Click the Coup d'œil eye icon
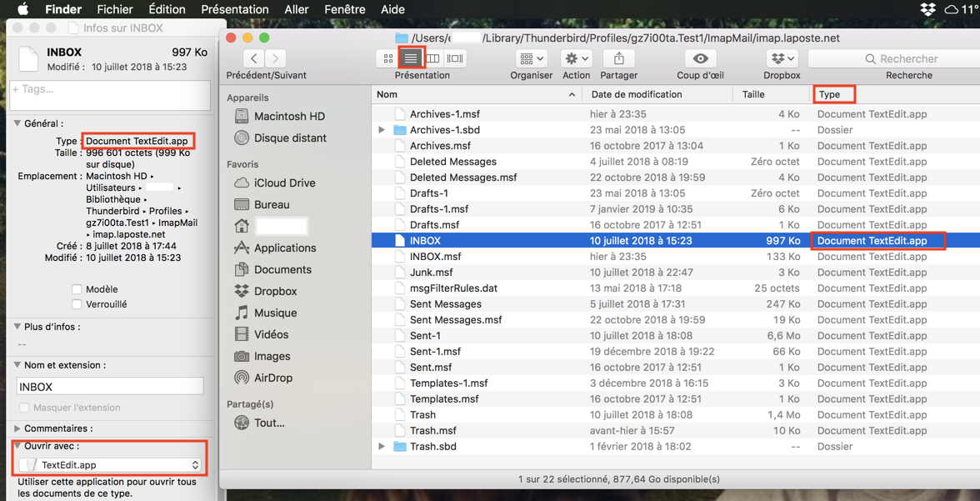Image resolution: width=980 pixels, height=501 pixels. pos(700,59)
